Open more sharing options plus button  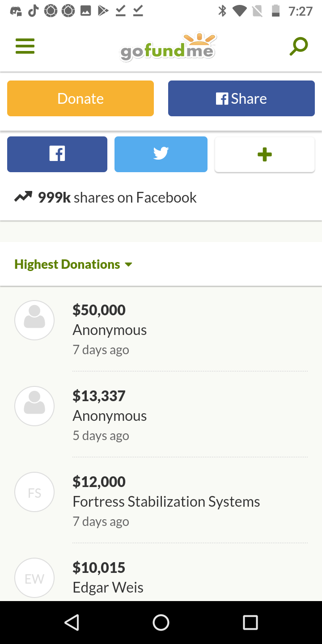[265, 155]
